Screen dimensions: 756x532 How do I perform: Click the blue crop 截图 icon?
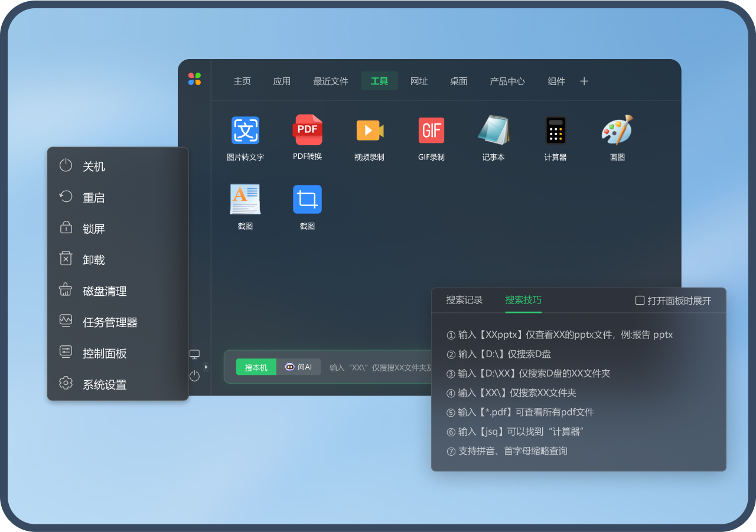pyautogui.click(x=307, y=200)
